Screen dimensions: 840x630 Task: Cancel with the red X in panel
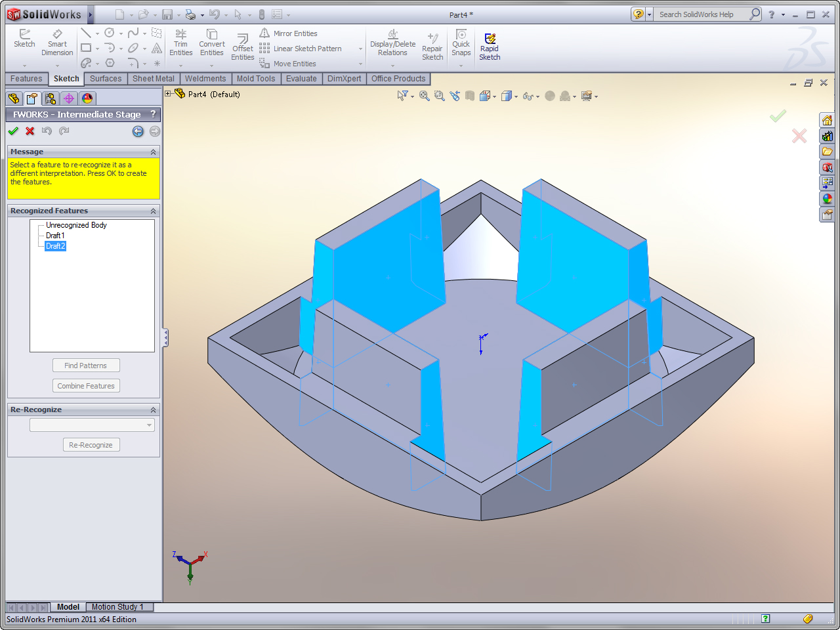click(30, 131)
